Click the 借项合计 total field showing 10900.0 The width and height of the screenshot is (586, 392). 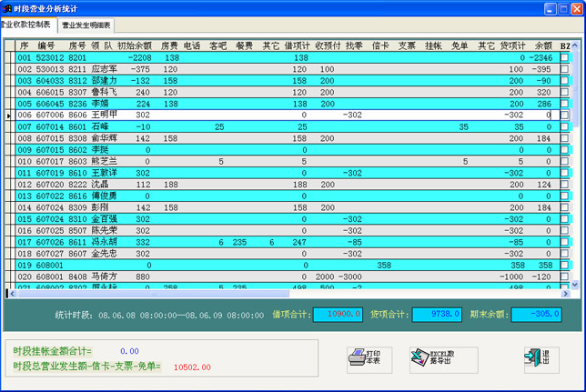[x=338, y=315]
